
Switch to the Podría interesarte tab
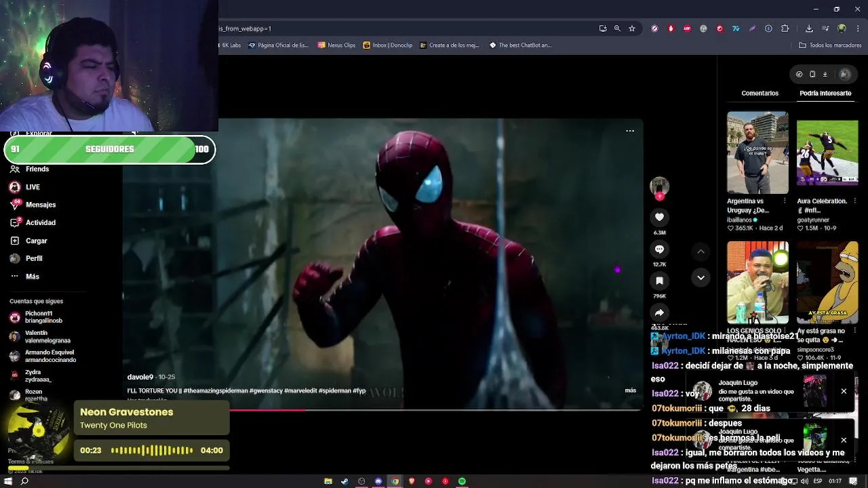(x=825, y=93)
